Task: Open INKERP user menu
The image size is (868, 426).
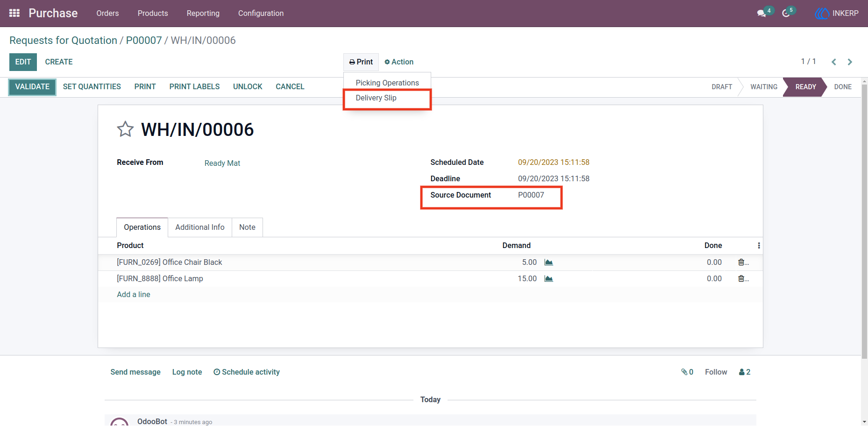Action: pyautogui.click(x=837, y=13)
